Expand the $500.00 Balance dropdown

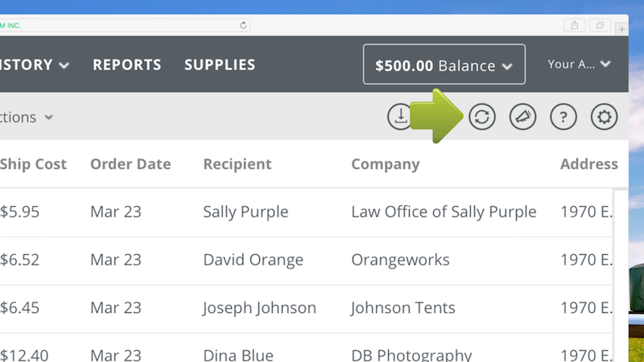pyautogui.click(x=444, y=65)
